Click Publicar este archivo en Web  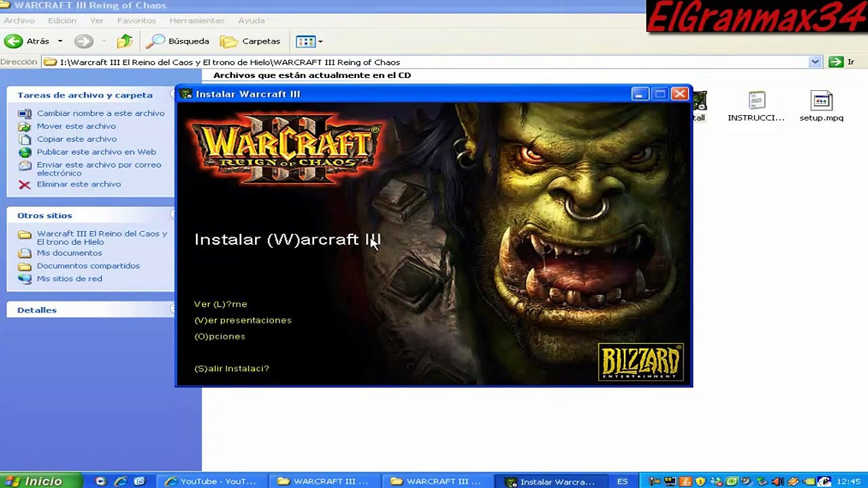point(96,152)
